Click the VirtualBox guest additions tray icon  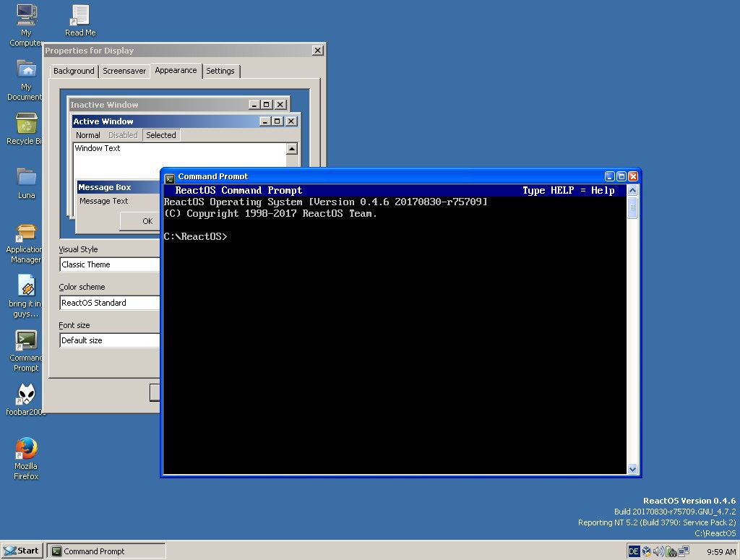[646, 551]
